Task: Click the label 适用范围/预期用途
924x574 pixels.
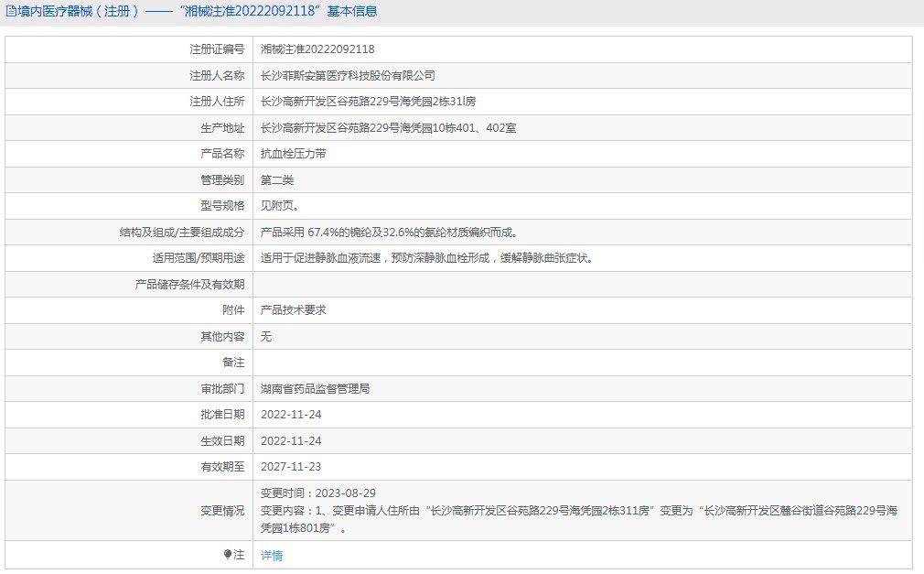Action: (x=199, y=258)
